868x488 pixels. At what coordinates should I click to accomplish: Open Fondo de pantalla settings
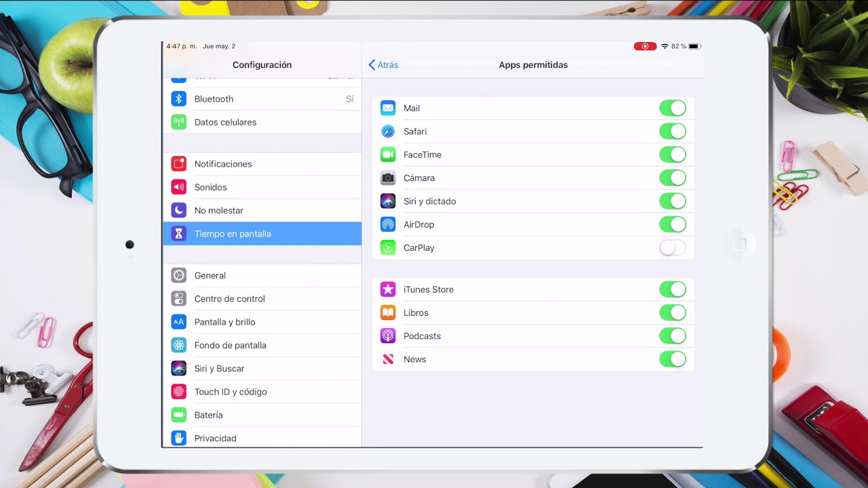[262, 345]
